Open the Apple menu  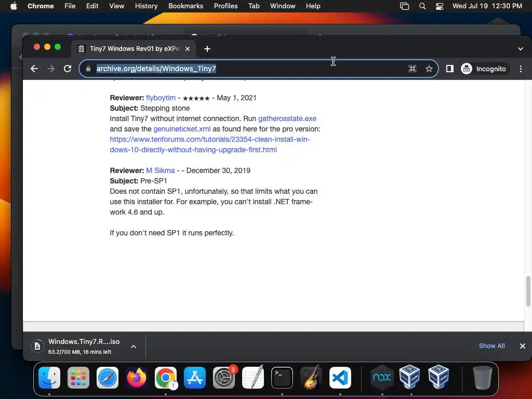pyautogui.click(x=14, y=6)
